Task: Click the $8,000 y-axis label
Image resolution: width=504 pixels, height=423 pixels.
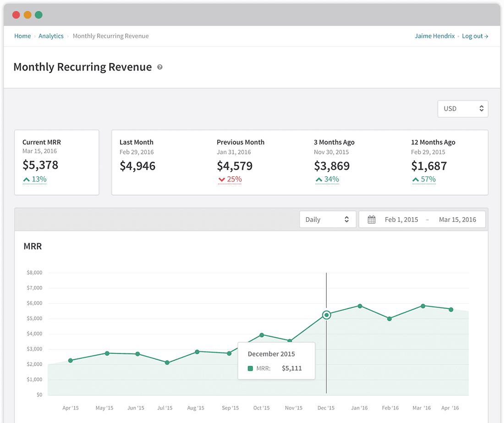Action: point(34,273)
